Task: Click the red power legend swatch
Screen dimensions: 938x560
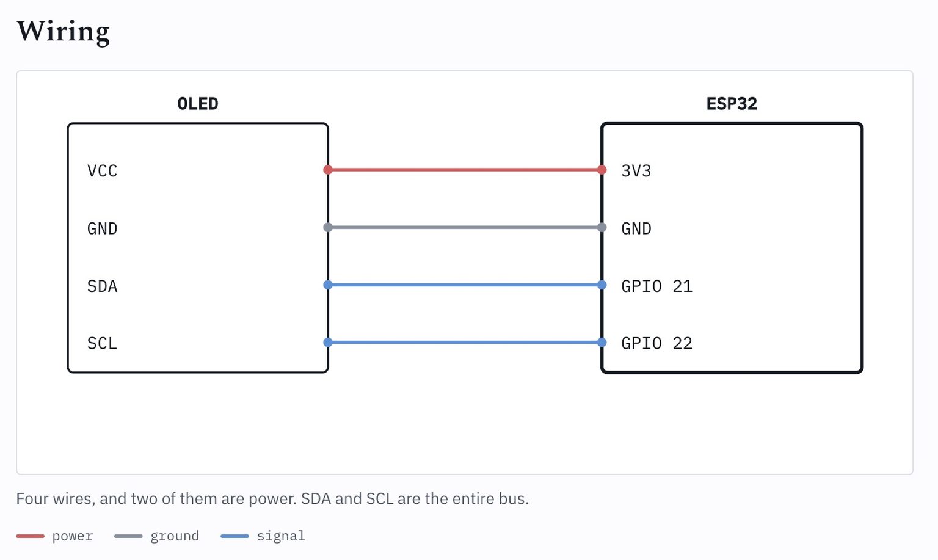Action: pos(31,536)
